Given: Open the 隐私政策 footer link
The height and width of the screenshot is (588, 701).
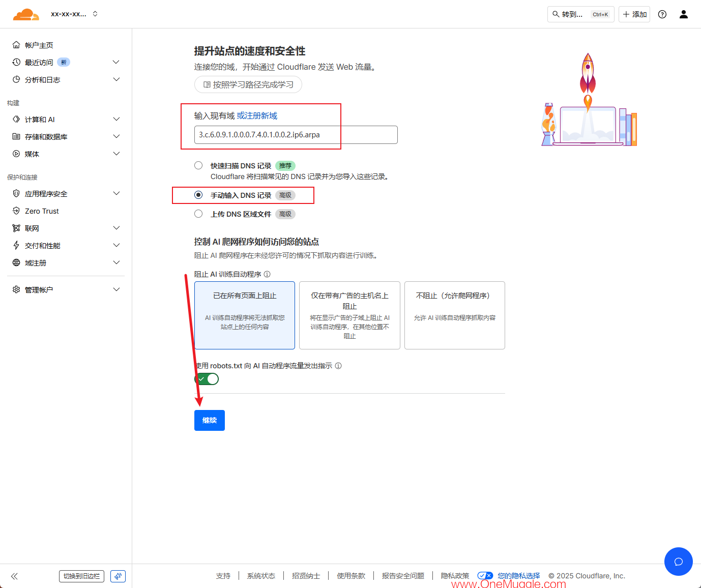Looking at the screenshot, I should pyautogui.click(x=455, y=576).
